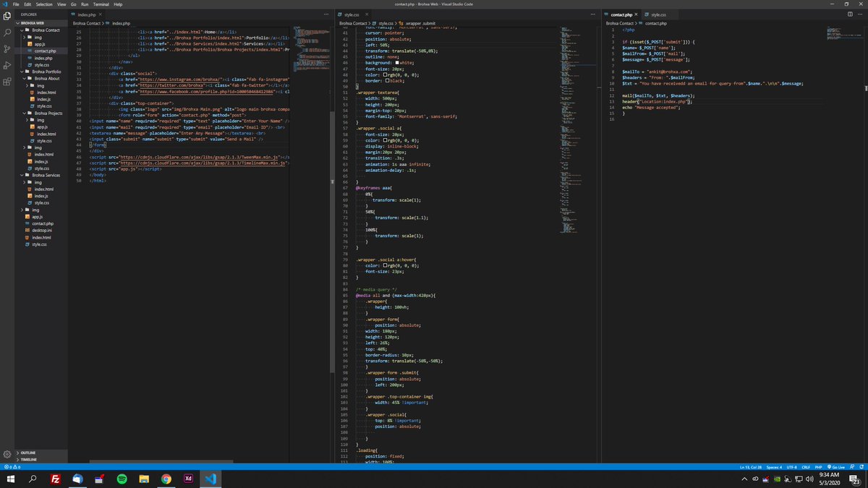868x488 pixels.
Task: Open the Terminal menu
Action: pos(101,4)
